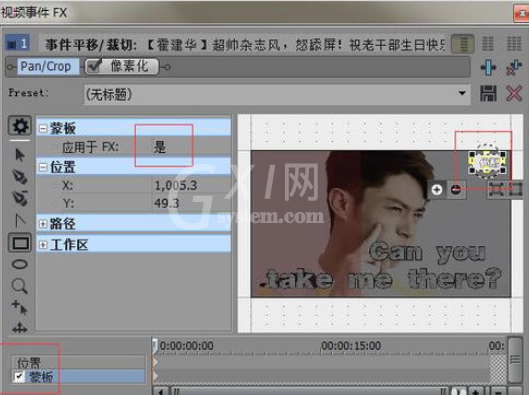Click the four-way Move Freely icon

(x=20, y=328)
